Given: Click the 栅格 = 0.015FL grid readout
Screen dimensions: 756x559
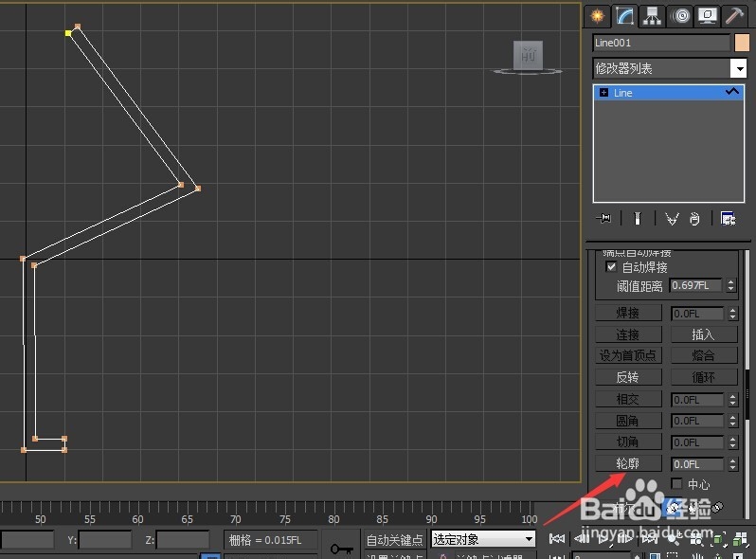Looking at the screenshot, I should click(271, 540).
